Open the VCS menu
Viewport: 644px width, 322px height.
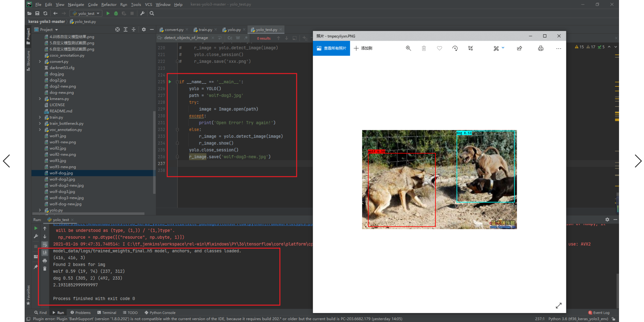[x=149, y=5]
